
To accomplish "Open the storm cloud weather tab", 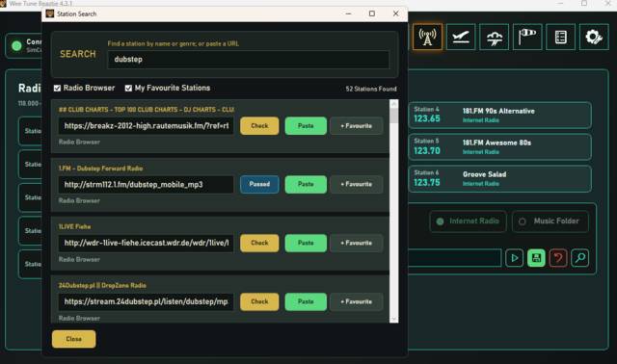I will (495, 37).
